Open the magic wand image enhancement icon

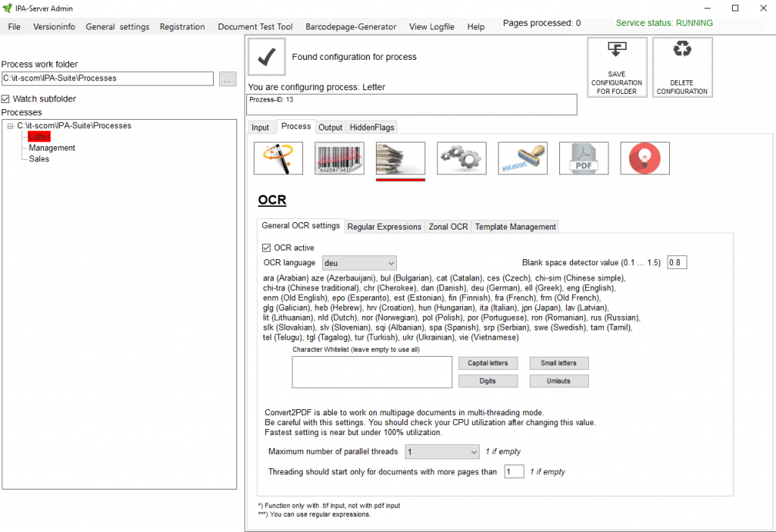pyautogui.click(x=278, y=158)
